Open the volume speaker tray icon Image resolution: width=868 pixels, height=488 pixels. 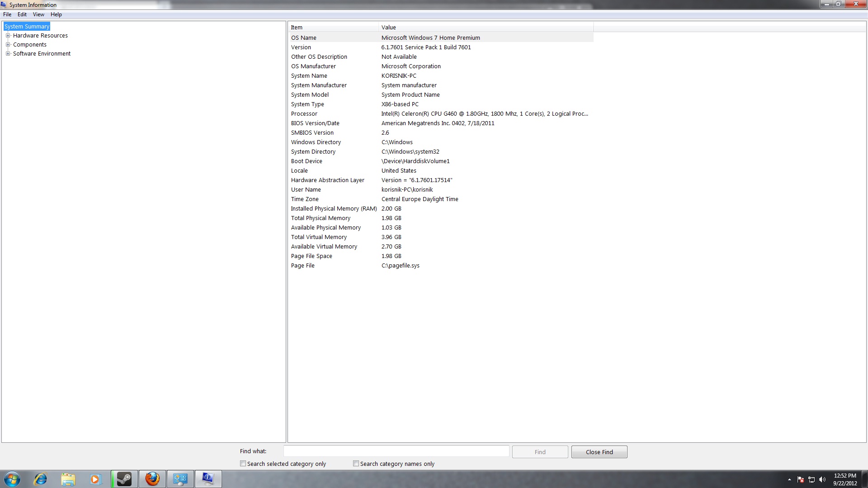[x=822, y=480]
